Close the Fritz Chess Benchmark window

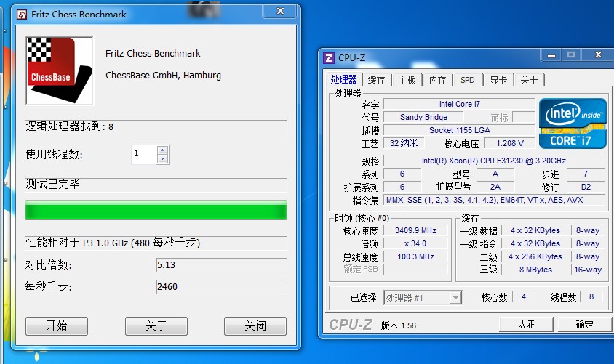[x=280, y=11]
